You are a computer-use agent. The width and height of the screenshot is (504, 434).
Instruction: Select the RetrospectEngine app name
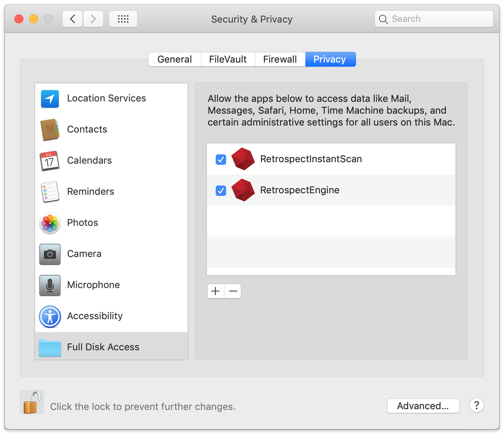click(300, 190)
